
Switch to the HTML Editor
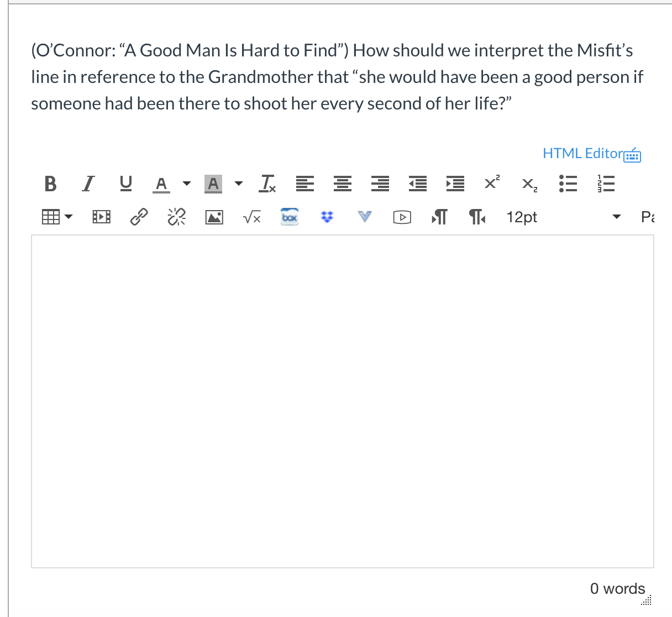(x=591, y=154)
